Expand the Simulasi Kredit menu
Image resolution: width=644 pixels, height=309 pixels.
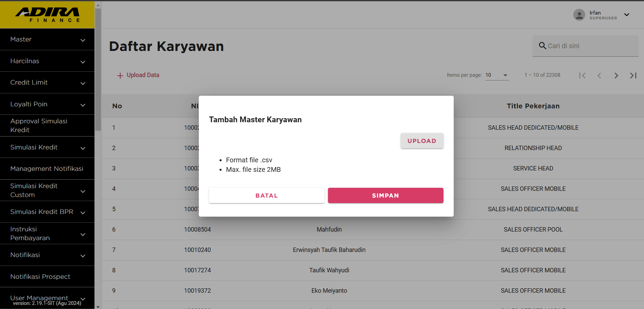pyautogui.click(x=47, y=147)
